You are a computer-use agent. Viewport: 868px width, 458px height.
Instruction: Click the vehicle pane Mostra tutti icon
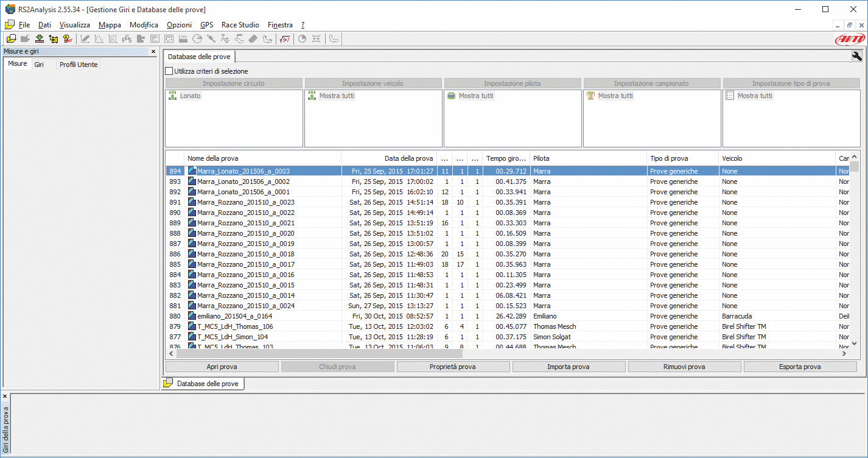[x=312, y=96]
